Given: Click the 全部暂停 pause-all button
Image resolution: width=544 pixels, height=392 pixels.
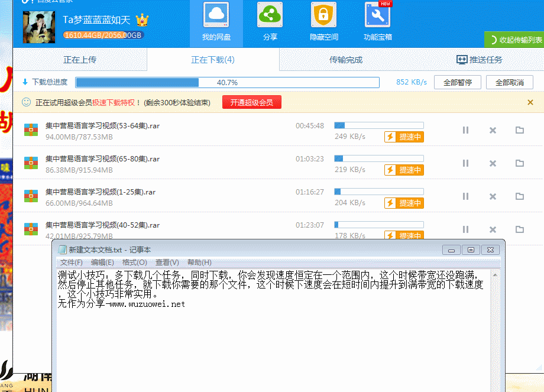Looking at the screenshot, I should pos(458,82).
